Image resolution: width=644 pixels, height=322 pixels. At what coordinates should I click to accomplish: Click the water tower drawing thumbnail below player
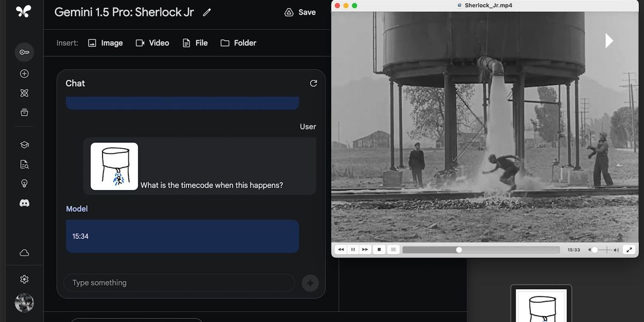[x=541, y=305]
